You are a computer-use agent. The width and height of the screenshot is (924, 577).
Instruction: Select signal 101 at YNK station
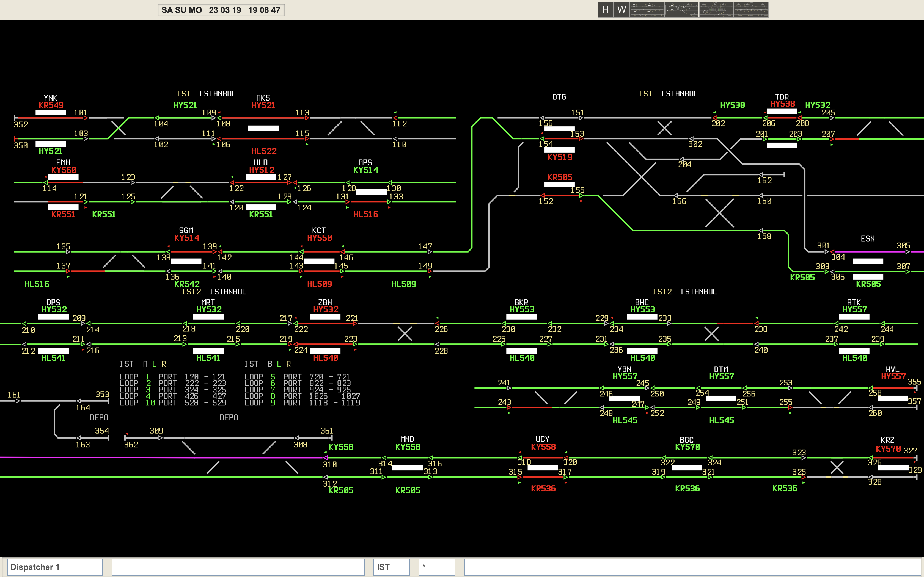point(86,118)
